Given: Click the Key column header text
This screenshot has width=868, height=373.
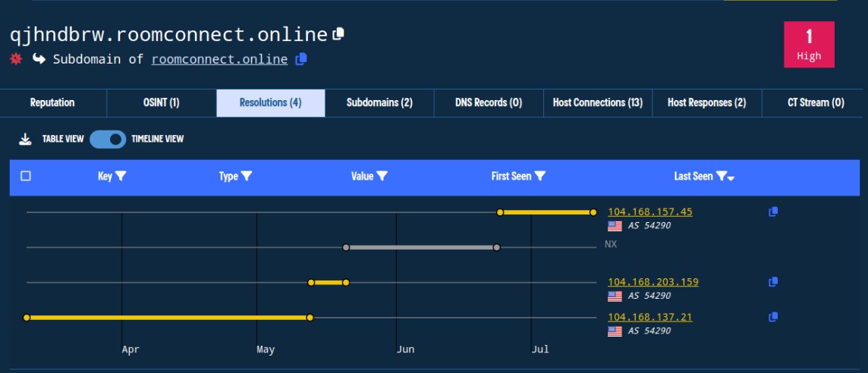Looking at the screenshot, I should coord(105,176).
